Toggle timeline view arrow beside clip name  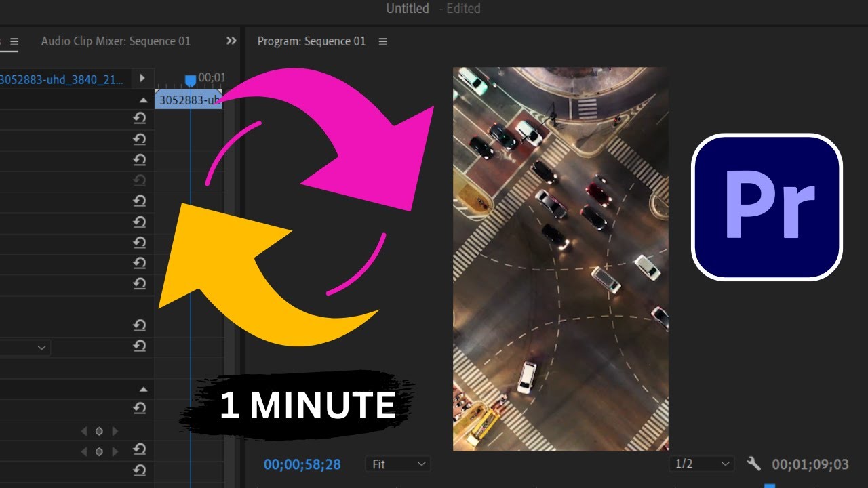click(142, 79)
